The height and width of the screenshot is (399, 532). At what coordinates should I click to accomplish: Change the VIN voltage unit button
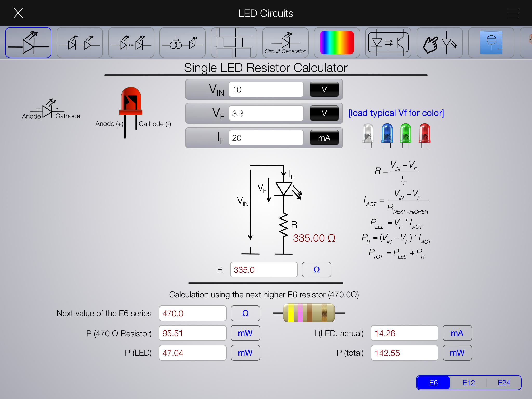[324, 90]
